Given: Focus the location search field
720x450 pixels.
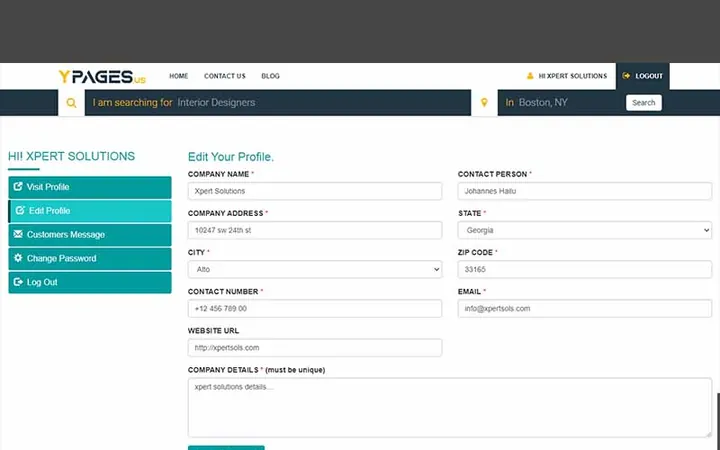Looking at the screenshot, I should point(560,103).
